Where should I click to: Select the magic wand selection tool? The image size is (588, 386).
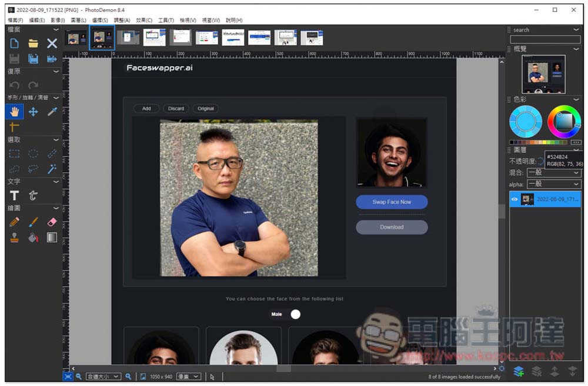[x=52, y=169]
